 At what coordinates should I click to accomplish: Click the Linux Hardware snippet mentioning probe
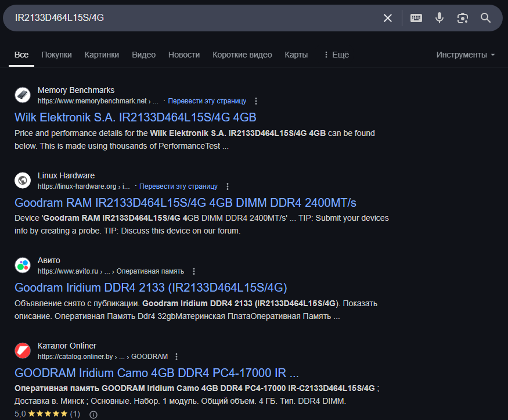coord(201,224)
